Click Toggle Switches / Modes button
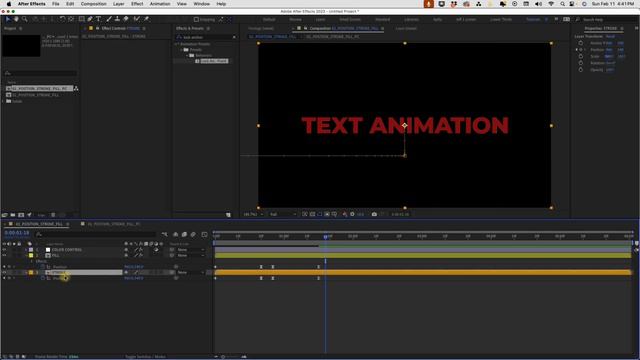640x360 pixels. pyautogui.click(x=145, y=357)
